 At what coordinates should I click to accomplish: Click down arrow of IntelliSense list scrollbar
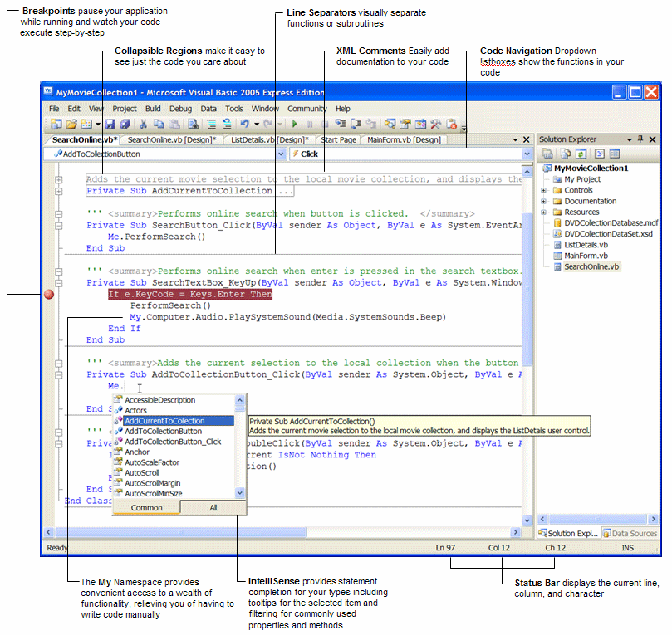[240, 493]
